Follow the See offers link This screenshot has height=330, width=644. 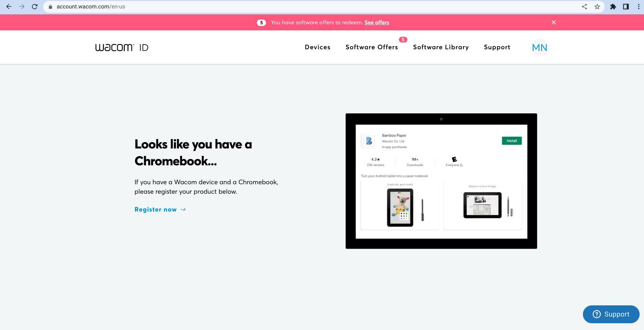pos(377,23)
